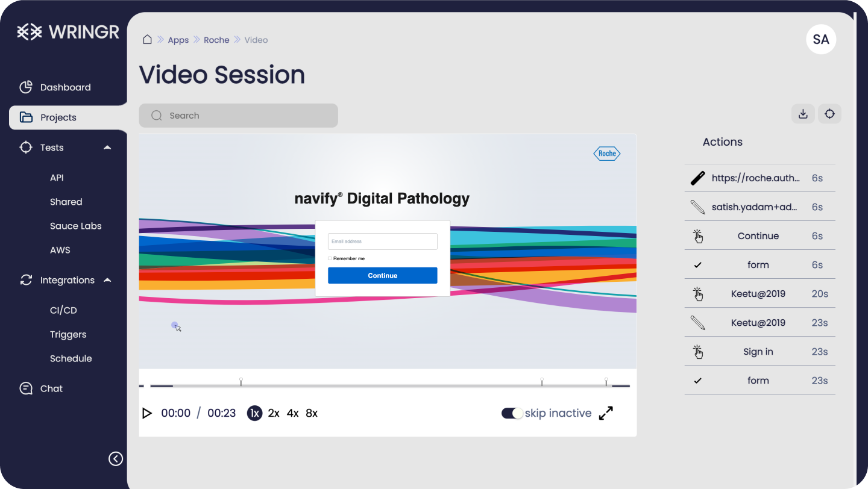Click the checkmark icon beside 6s form

tap(698, 265)
